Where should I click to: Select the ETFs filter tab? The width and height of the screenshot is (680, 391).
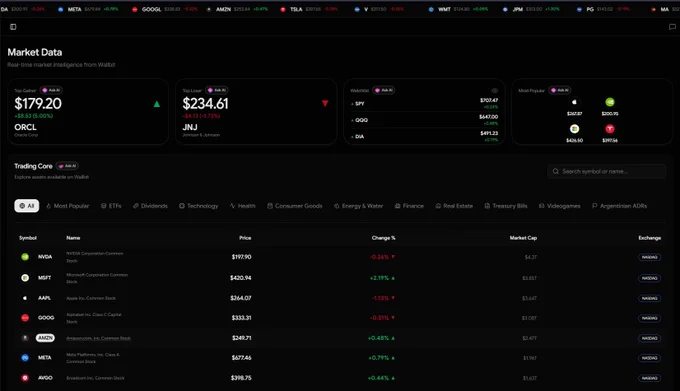pos(111,206)
